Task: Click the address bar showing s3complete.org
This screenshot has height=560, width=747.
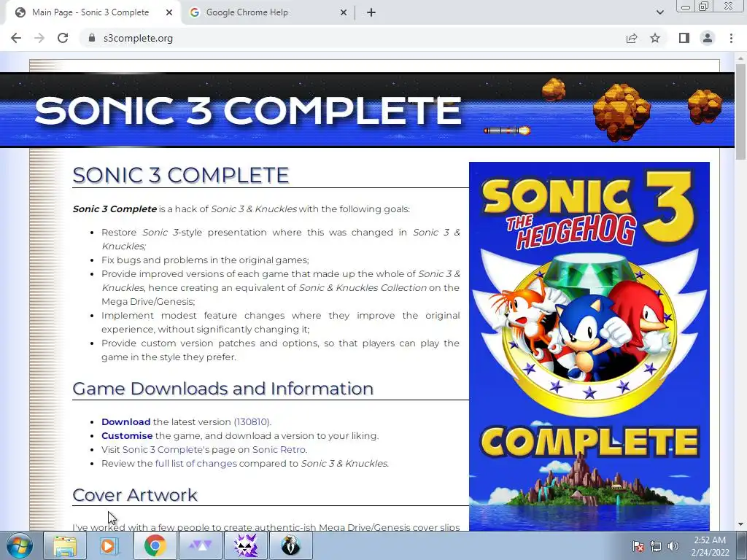Action: [352, 38]
